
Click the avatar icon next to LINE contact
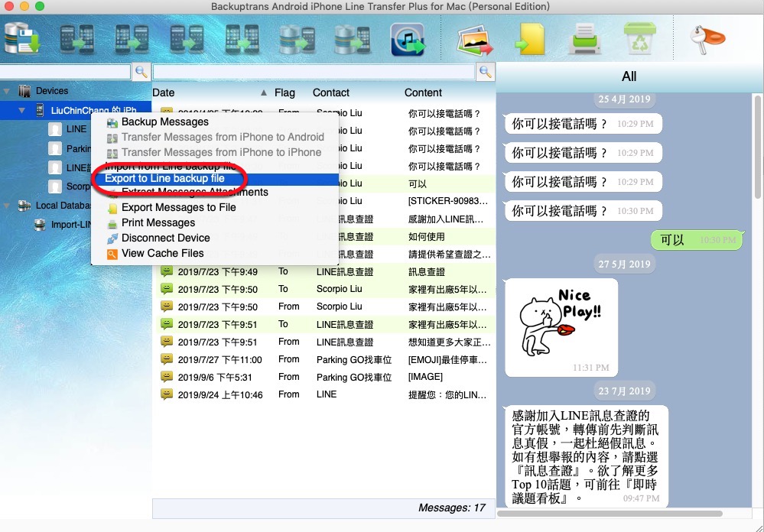click(55, 129)
